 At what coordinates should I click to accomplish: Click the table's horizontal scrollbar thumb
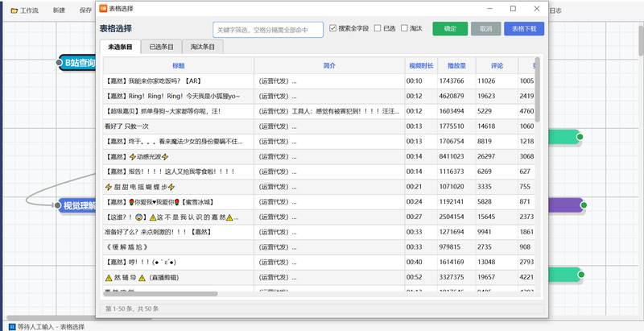160,294
